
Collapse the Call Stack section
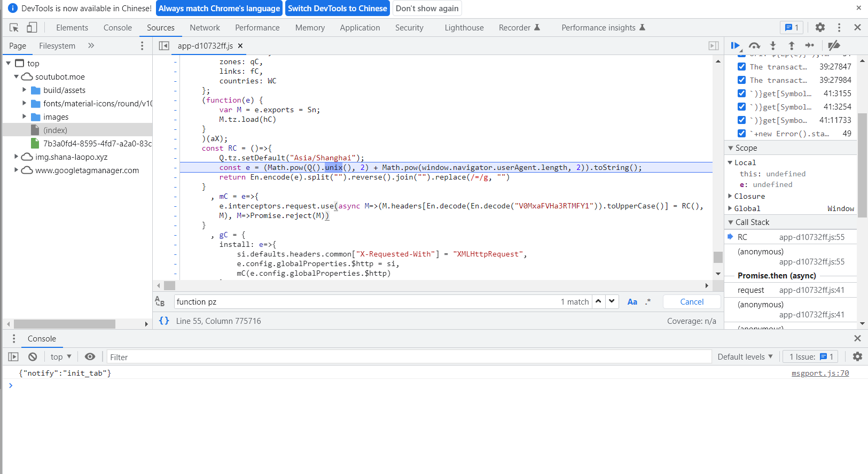tap(731, 222)
